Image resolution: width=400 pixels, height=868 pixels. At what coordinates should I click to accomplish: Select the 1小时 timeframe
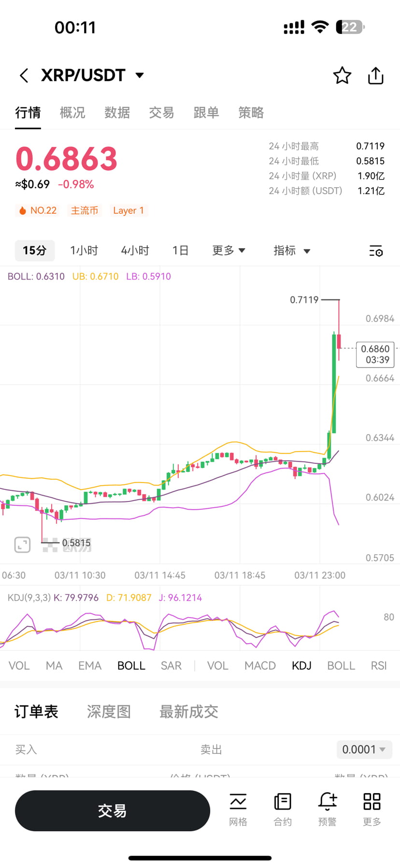[84, 250]
